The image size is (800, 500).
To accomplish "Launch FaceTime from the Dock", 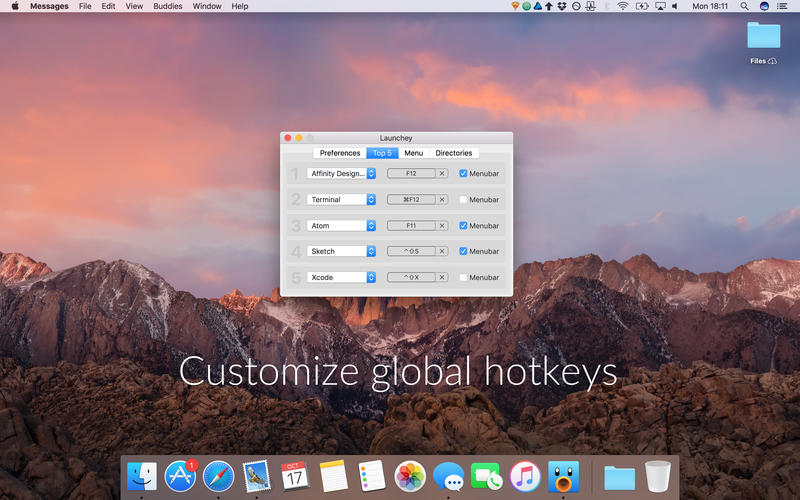I will (486, 476).
